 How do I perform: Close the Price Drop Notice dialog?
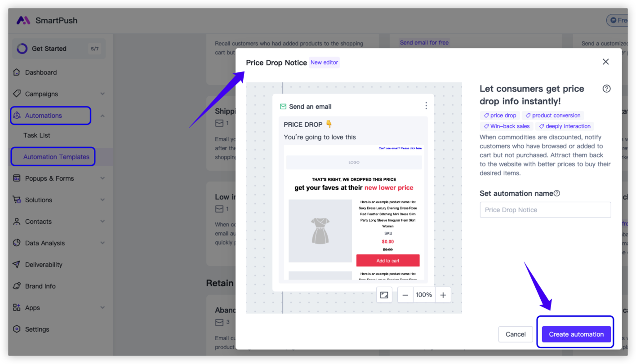pos(605,62)
